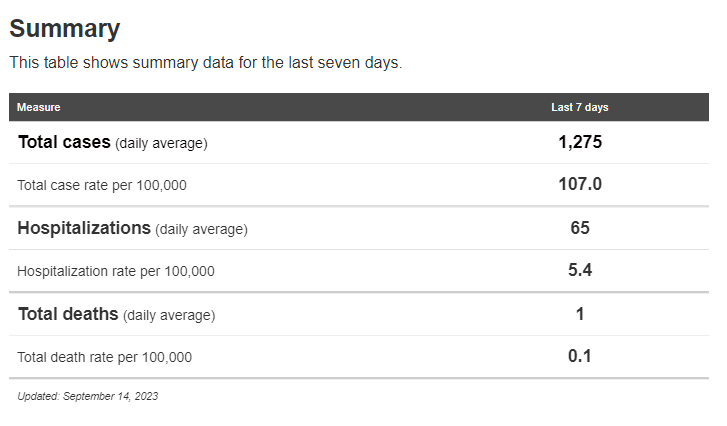Click the bold Hospitalizations label
This screenshot has width=727, height=426.
[x=84, y=228]
